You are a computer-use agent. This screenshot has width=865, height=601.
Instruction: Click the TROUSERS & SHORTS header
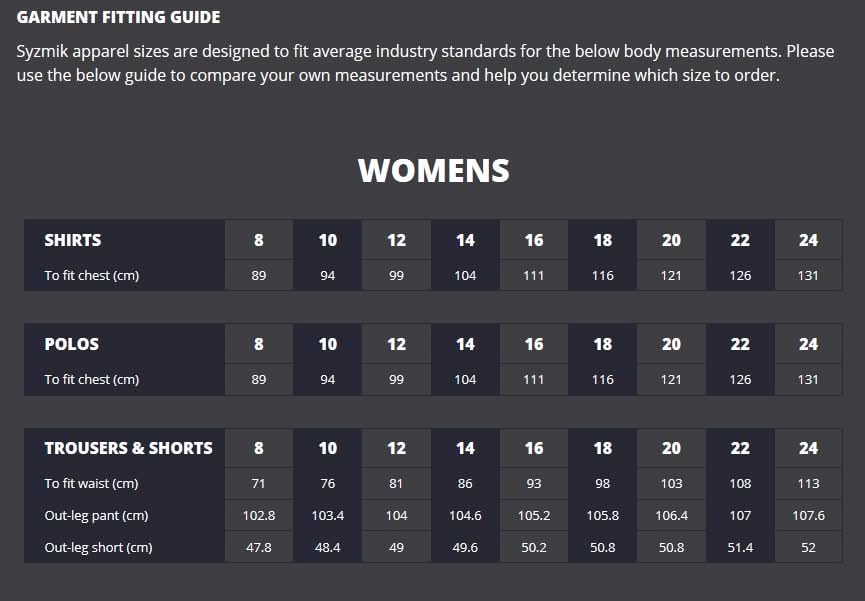tap(128, 448)
